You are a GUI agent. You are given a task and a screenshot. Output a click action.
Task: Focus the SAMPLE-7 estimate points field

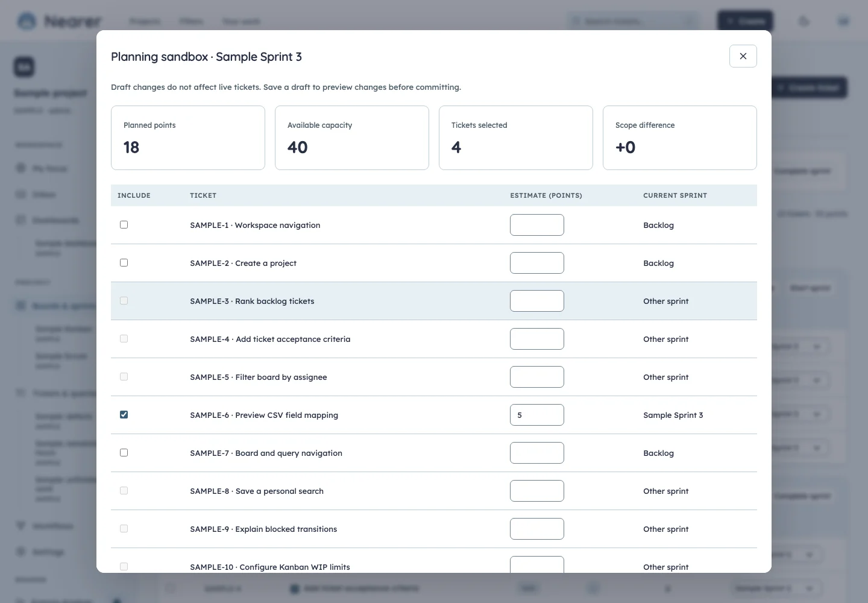tap(537, 453)
